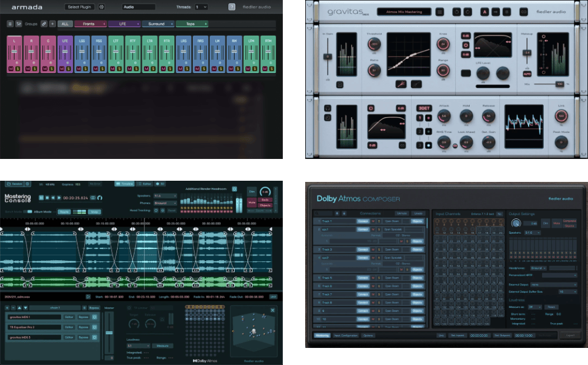Viewport: 588px width, 365px height.
Task: Add plugin to Mastering Console chain
Action: [7, 308]
